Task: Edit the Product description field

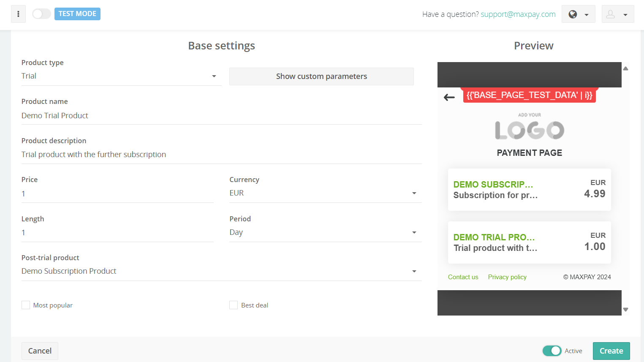Action: (222, 155)
